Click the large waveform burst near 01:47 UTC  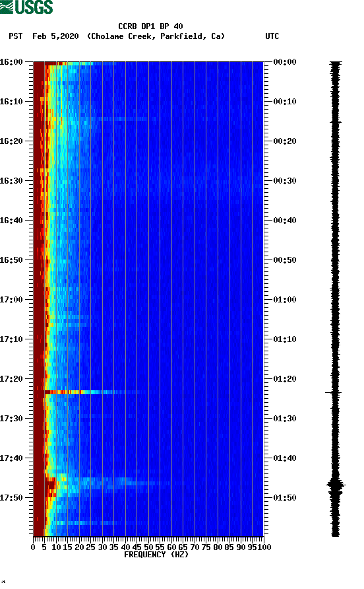[x=336, y=485]
